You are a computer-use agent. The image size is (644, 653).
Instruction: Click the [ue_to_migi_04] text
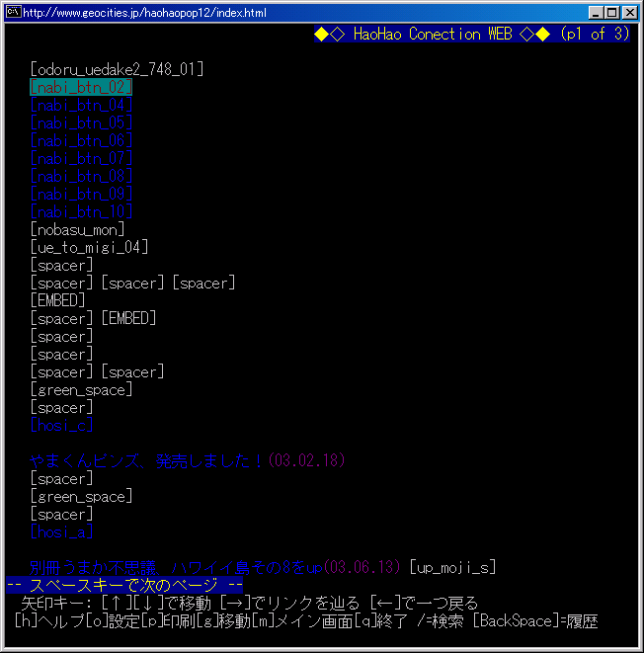(x=89, y=247)
